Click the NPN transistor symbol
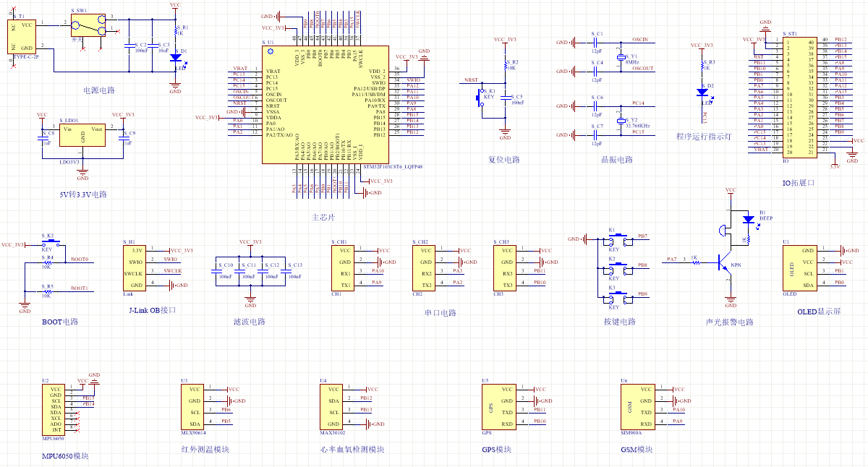This screenshot has width=868, height=467. click(724, 262)
